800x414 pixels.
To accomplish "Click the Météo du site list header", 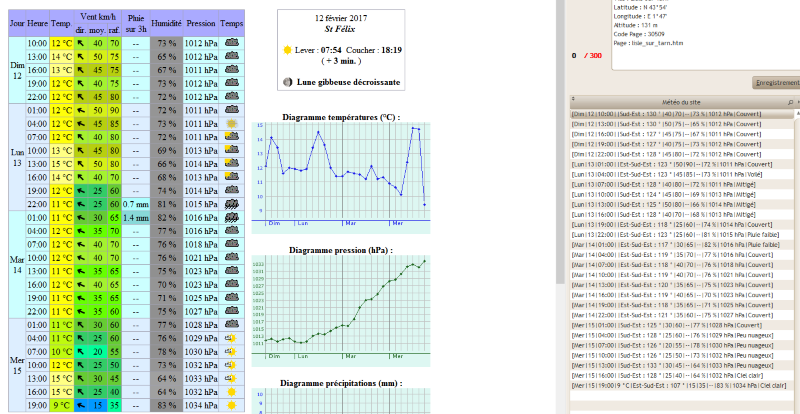I will click(x=684, y=102).
